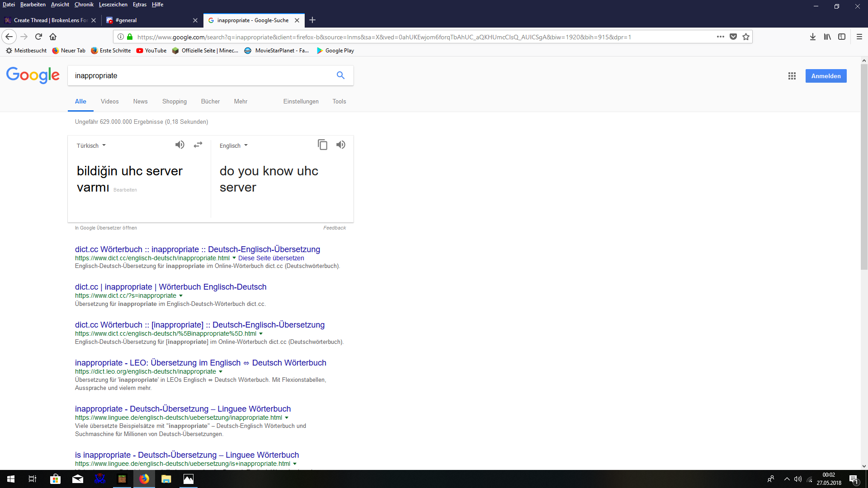
Task: Open the Windows Start menu
Action: pyautogui.click(x=11, y=479)
